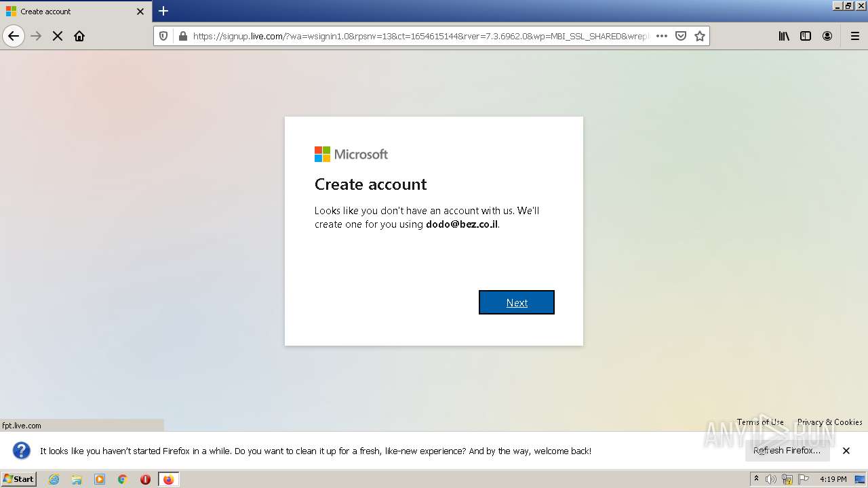Open the Action Center flag icon
The image size is (868, 488).
pyautogui.click(x=804, y=479)
